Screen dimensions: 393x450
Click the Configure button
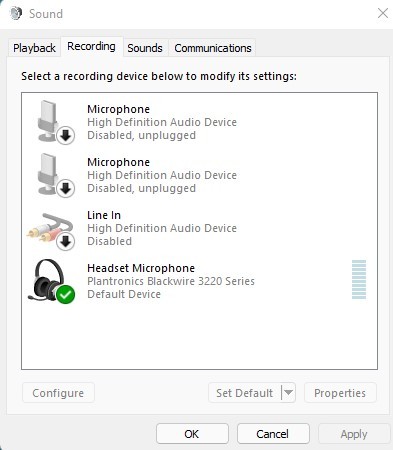tap(58, 393)
